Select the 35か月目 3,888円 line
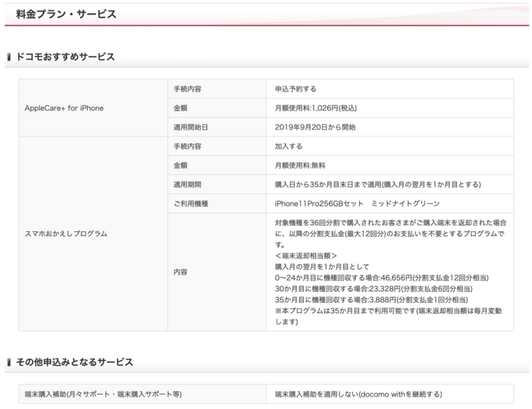Image resolution: width=532 pixels, height=409 pixels. pos(371,300)
